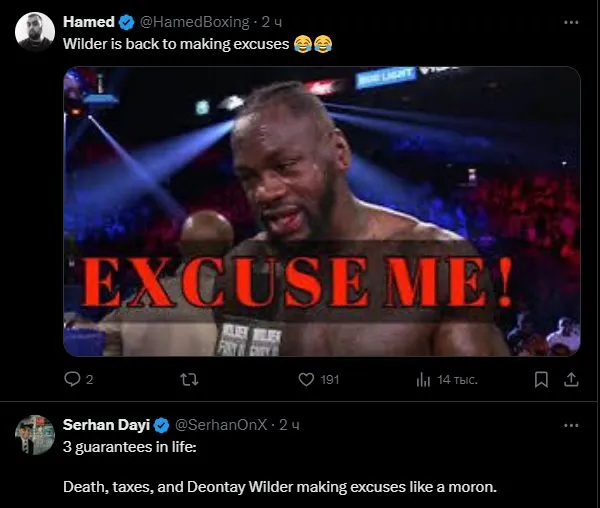Viewport: 600px width, 508px height.
Task: Open more options for Hamed's tweet
Action: (x=571, y=21)
